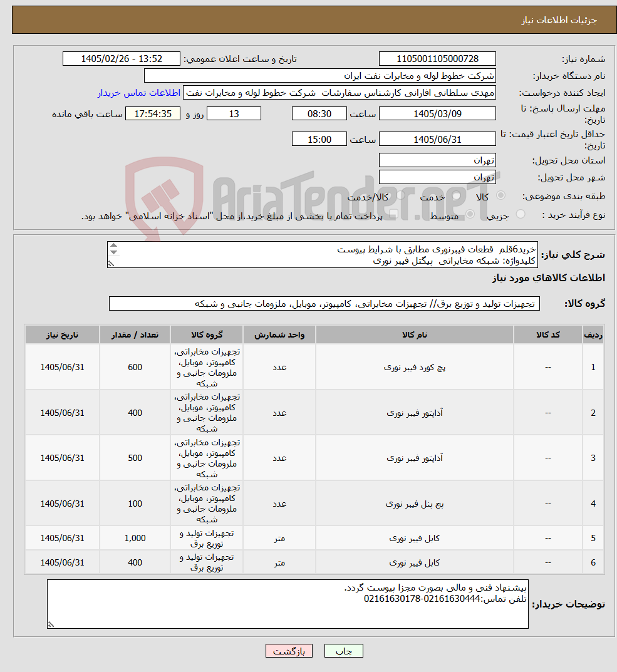Screen dimensions: 617x672
Task: Click quantity 100 in row 4
Action: 135,504
